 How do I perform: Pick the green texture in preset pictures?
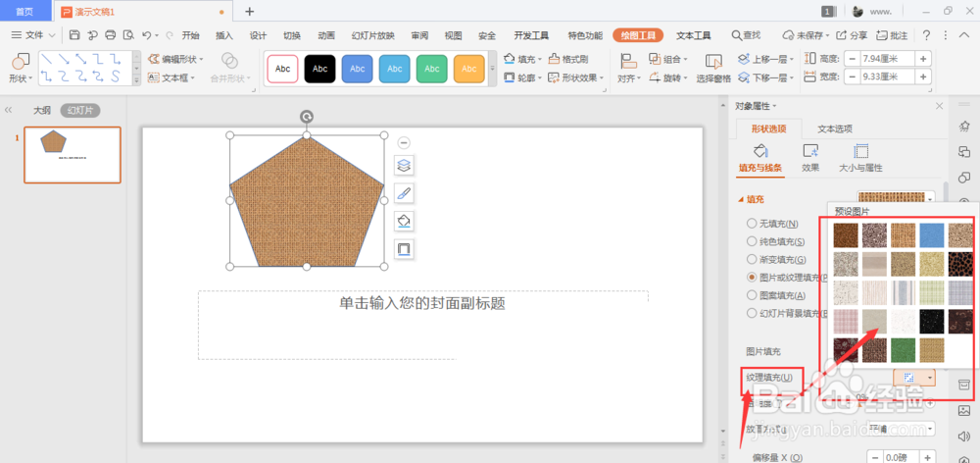pyautogui.click(x=903, y=350)
